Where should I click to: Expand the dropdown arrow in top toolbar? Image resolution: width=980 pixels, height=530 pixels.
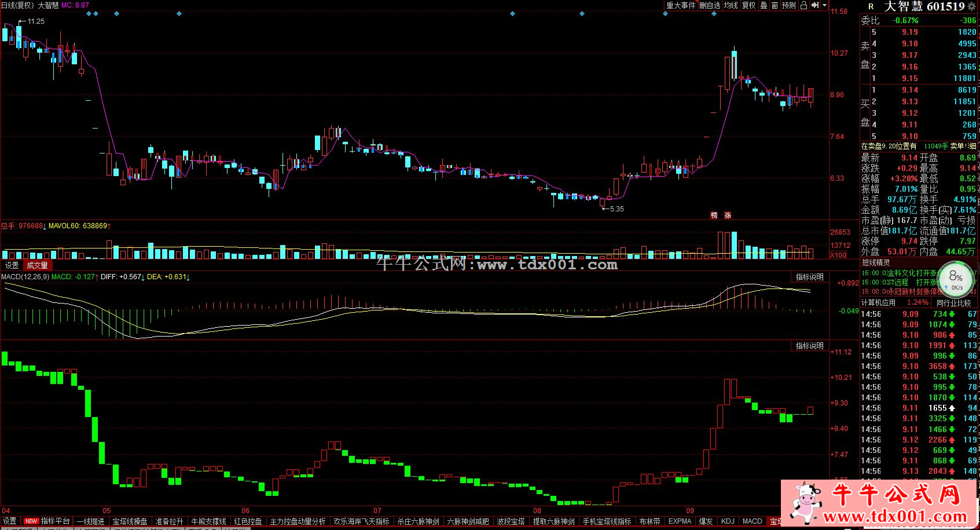pyautogui.click(x=824, y=5)
